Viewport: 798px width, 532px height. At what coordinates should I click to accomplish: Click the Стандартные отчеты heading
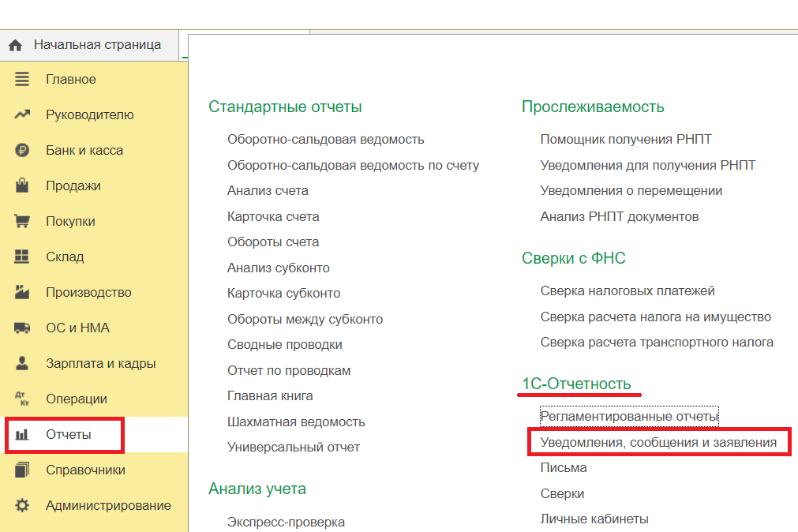click(x=285, y=107)
